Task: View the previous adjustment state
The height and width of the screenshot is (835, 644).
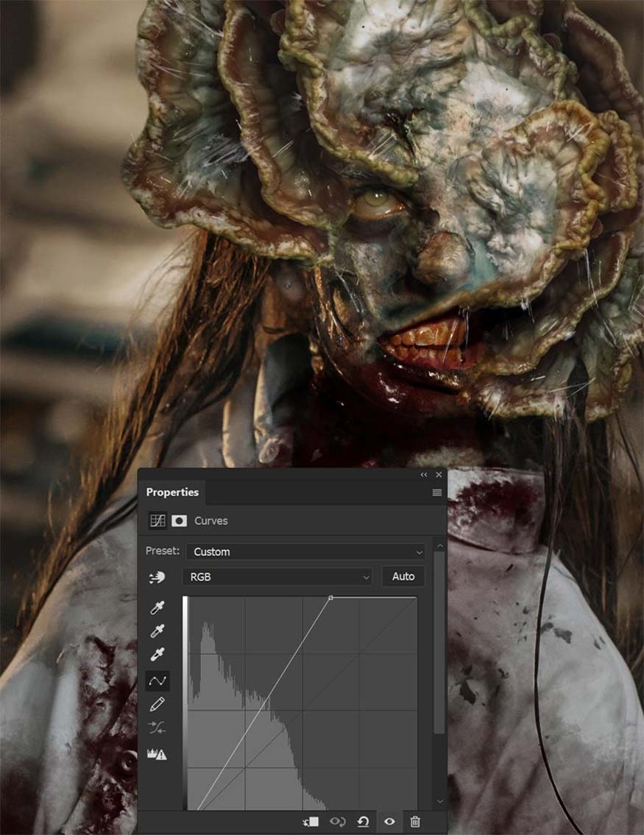Action: click(x=337, y=822)
